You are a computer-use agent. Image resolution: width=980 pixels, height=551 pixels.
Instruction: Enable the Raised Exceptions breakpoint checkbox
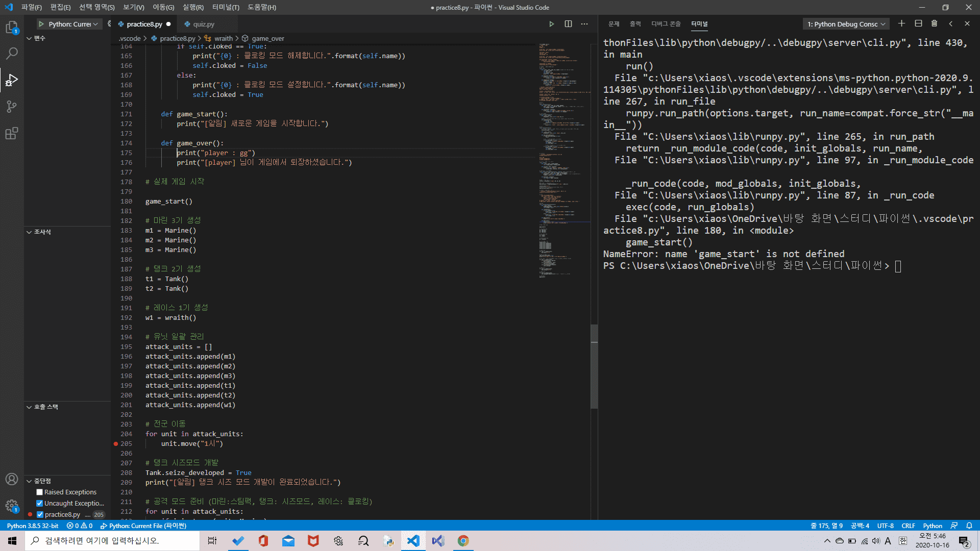click(x=39, y=492)
